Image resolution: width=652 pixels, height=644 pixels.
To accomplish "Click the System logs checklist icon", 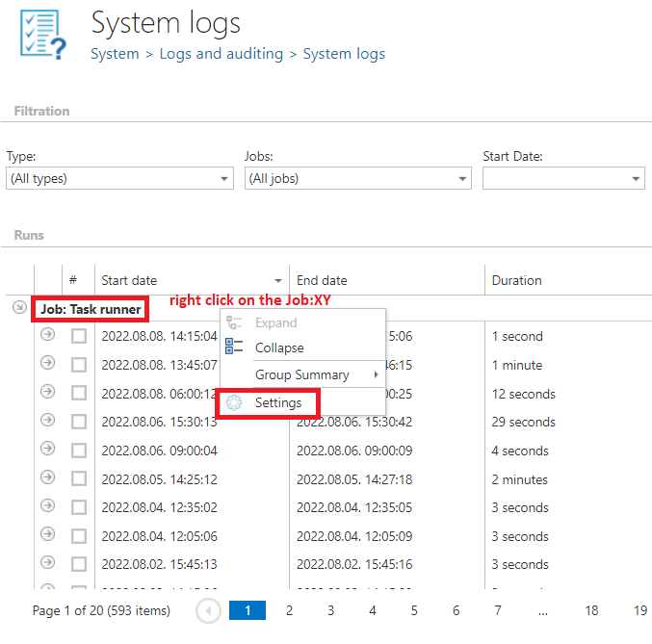I will point(44,35).
